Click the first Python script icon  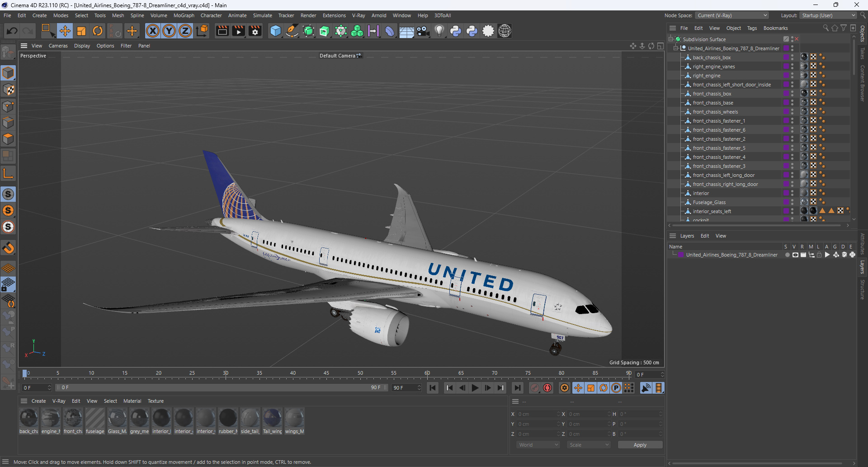pyautogui.click(x=456, y=31)
